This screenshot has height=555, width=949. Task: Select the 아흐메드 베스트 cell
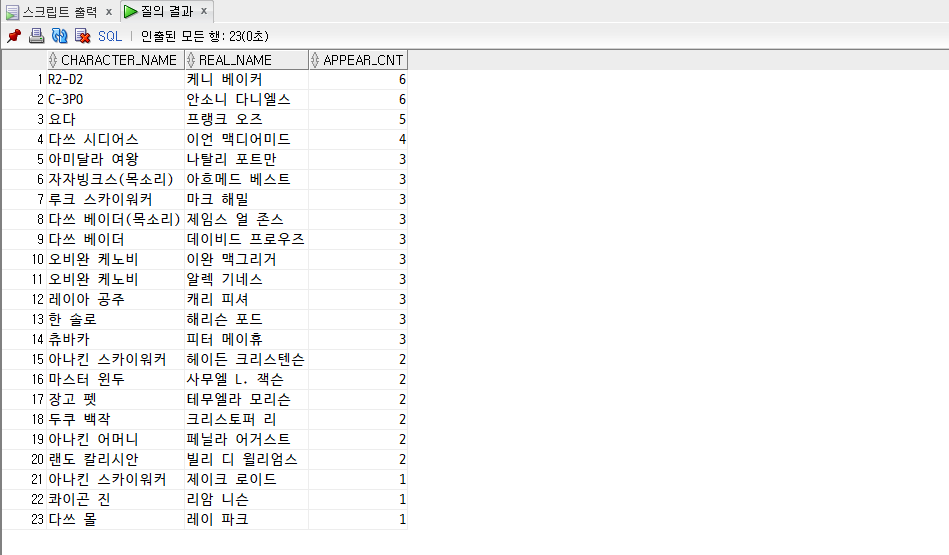[x=246, y=179]
